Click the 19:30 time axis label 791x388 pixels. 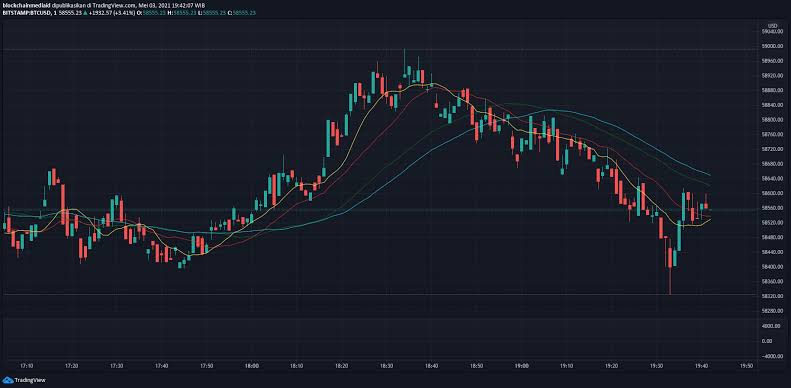656,365
